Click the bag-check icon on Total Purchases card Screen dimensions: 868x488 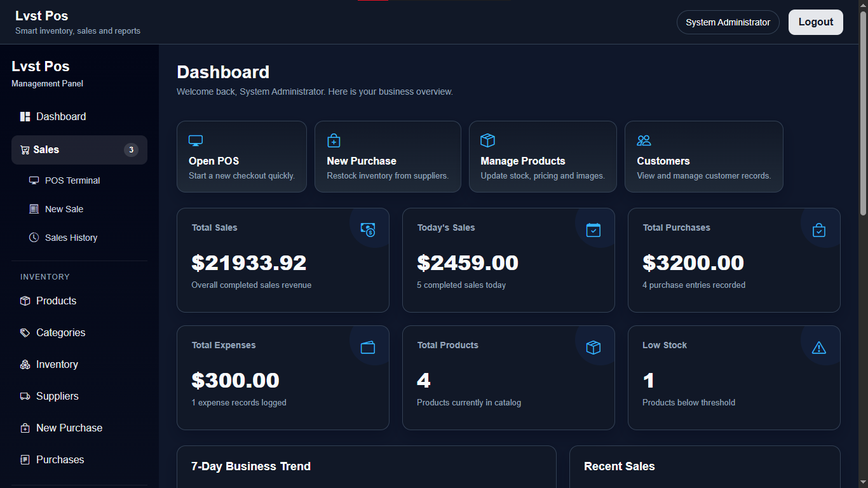[x=819, y=230]
